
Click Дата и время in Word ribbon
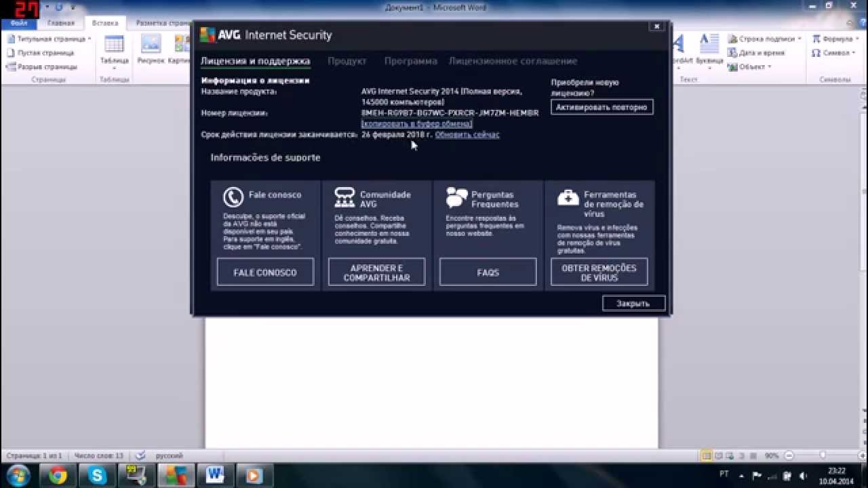(756, 53)
